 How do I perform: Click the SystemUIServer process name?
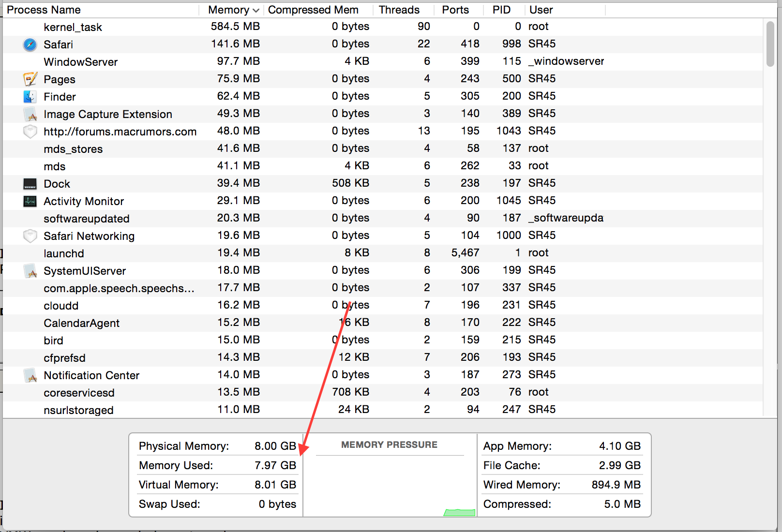click(85, 271)
